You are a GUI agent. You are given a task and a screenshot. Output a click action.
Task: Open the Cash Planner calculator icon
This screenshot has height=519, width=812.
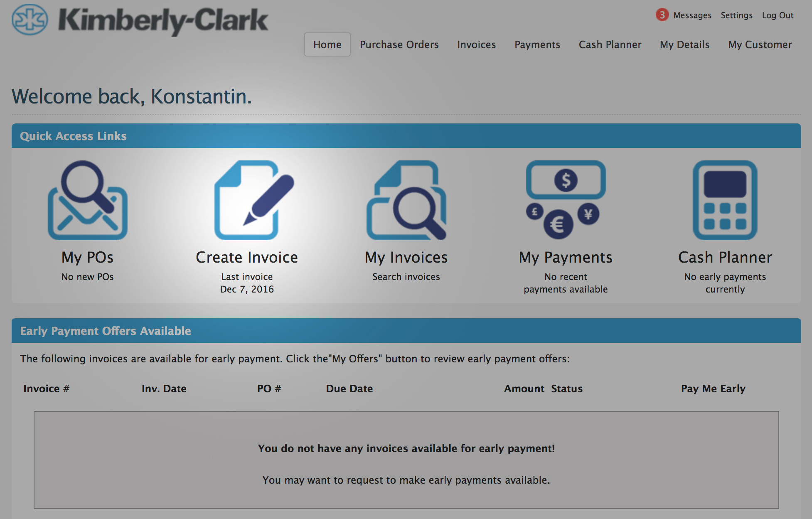[725, 200]
